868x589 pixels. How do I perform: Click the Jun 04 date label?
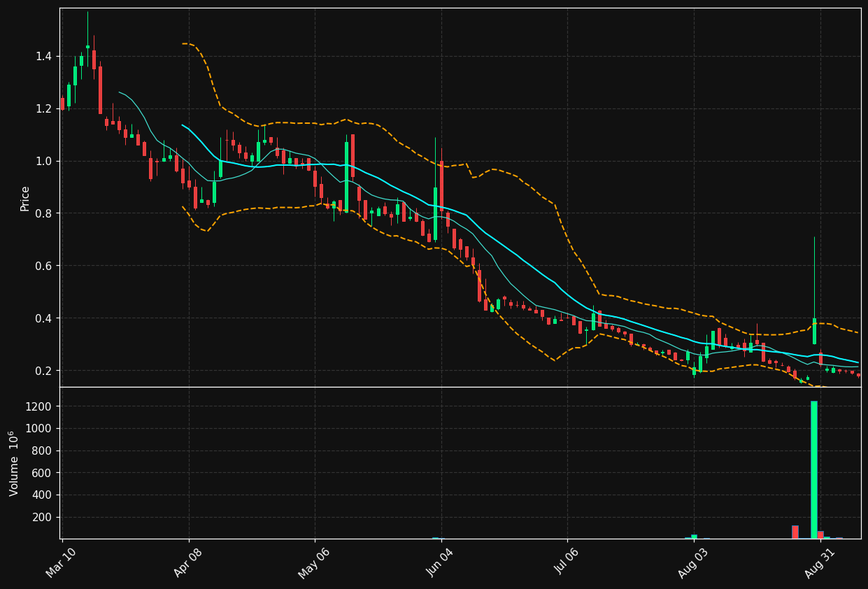[x=440, y=564]
